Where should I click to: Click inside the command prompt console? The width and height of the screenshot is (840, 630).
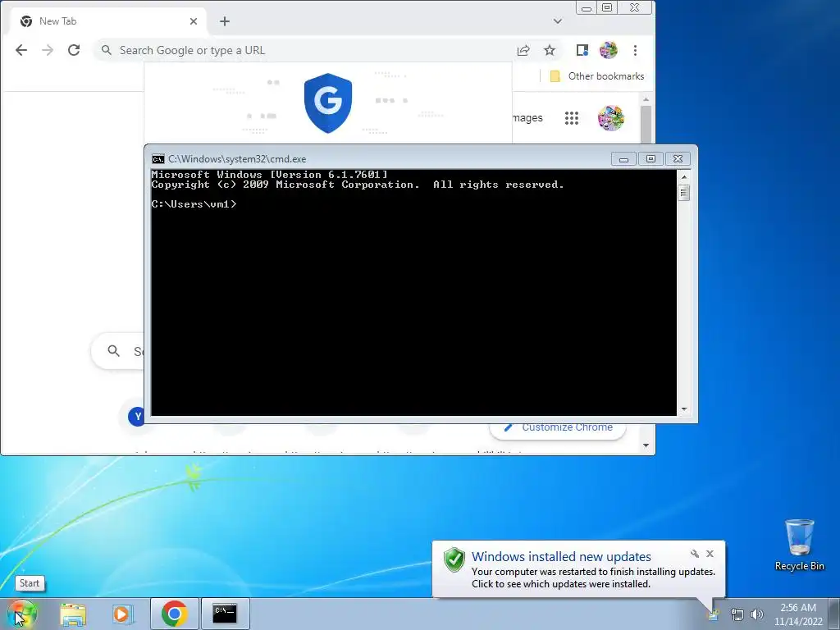[413, 293]
